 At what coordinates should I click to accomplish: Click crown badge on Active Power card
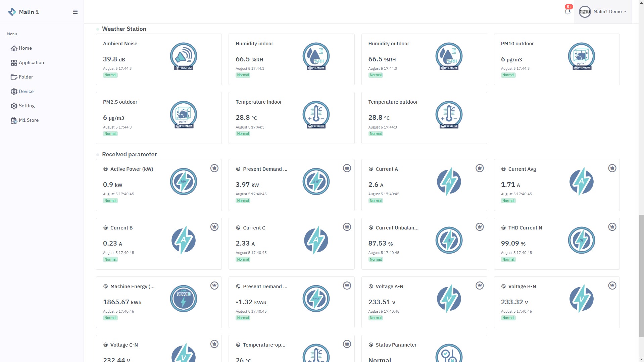(x=214, y=168)
